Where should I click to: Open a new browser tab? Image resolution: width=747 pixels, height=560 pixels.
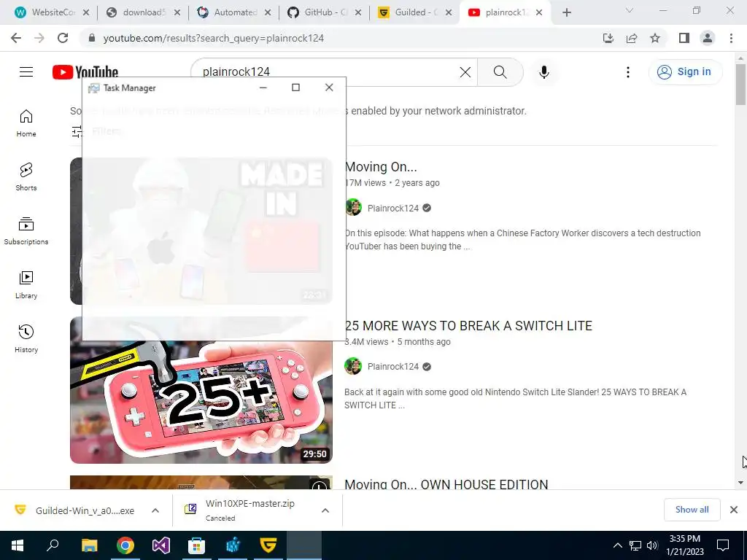tap(566, 12)
